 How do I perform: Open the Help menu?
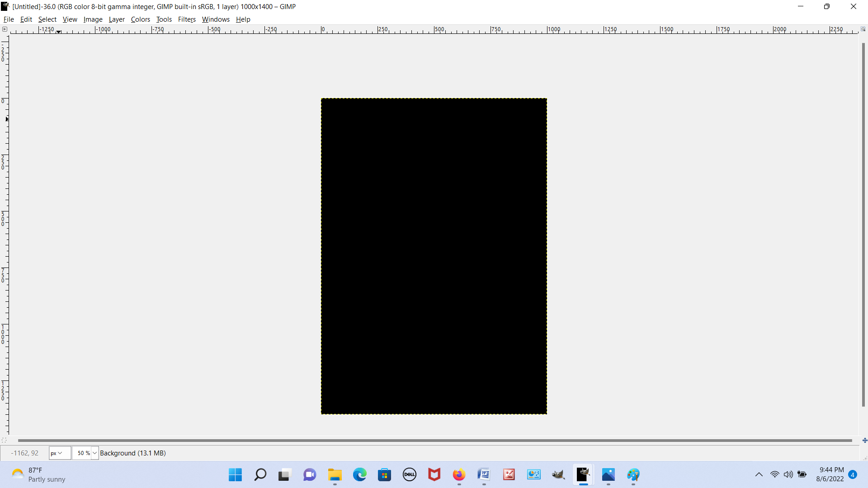point(243,19)
